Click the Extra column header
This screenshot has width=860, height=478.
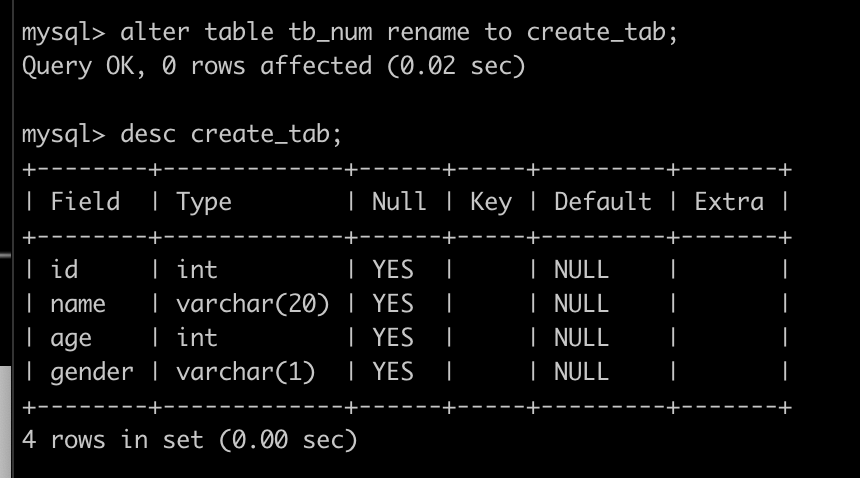[729, 202]
